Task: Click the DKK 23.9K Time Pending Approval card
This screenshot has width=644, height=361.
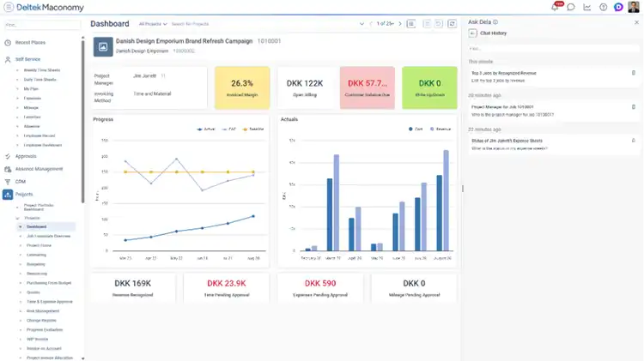Action: click(x=227, y=288)
